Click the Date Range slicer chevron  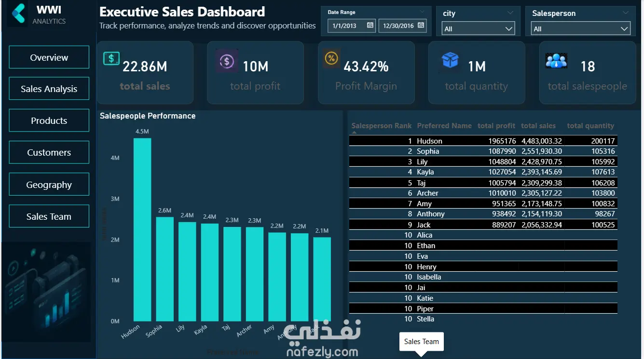[422, 11]
